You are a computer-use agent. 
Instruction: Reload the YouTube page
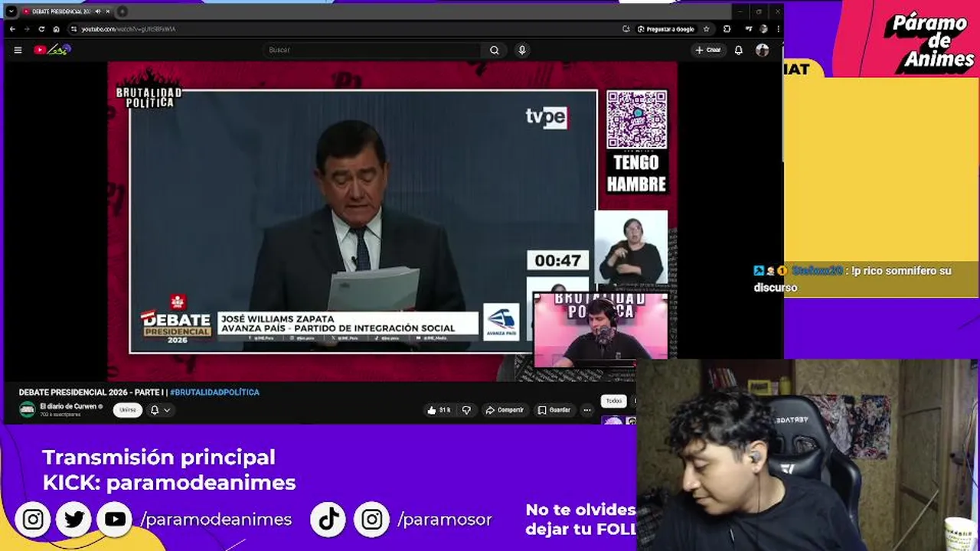pos(41,29)
